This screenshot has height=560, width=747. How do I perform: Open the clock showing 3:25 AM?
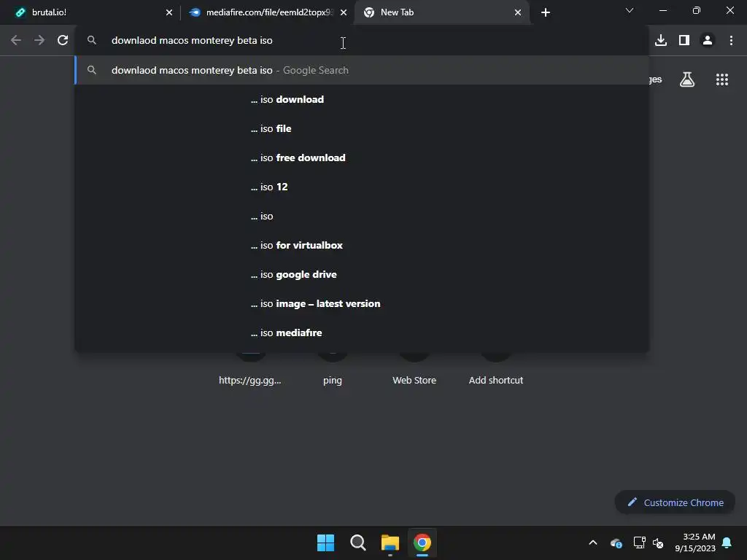click(x=695, y=542)
